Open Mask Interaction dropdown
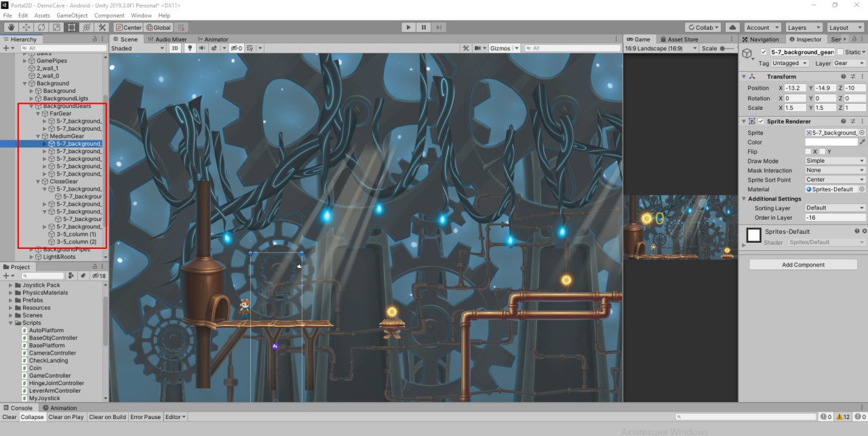This screenshot has width=868, height=436. (x=835, y=170)
